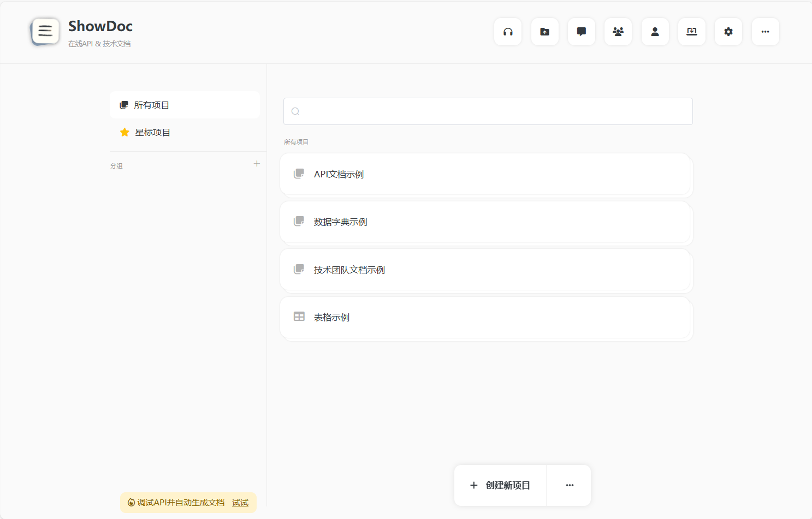Click the headphones support icon
The image size is (812, 519).
pyautogui.click(x=508, y=32)
